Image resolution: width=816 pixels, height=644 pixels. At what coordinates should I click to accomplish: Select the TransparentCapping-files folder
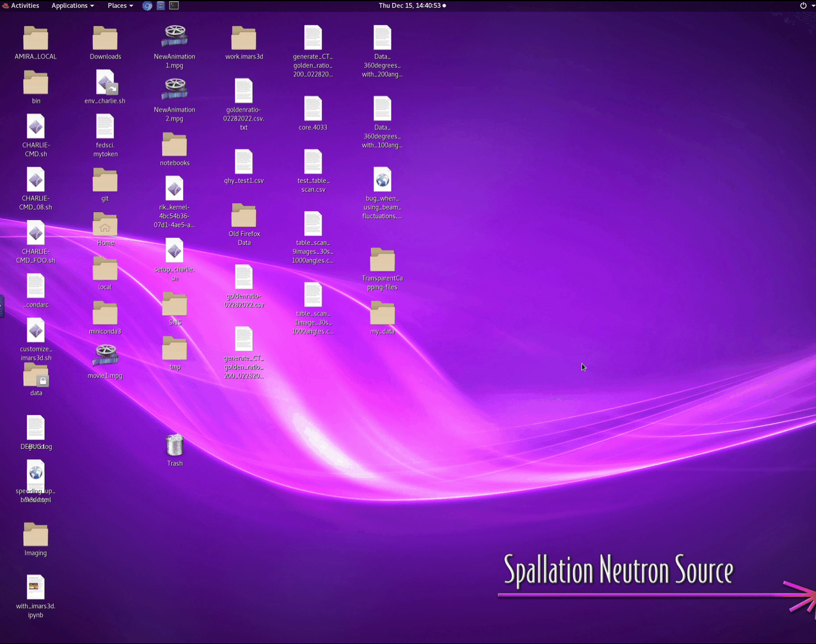pos(382,261)
